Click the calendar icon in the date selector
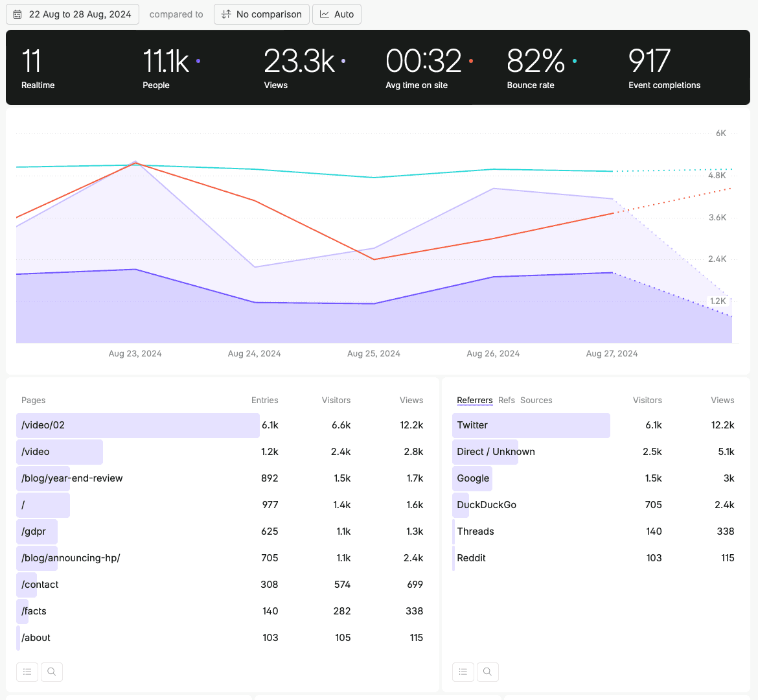 (17, 14)
